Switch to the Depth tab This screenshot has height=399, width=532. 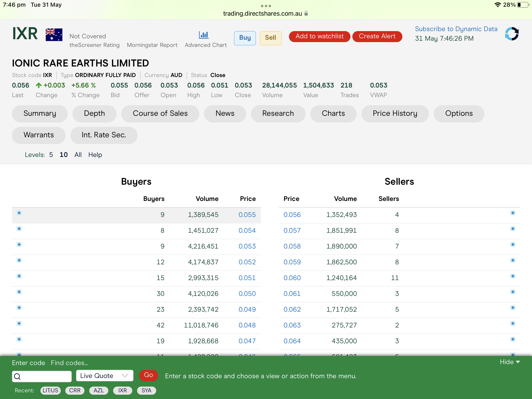pyautogui.click(x=94, y=114)
